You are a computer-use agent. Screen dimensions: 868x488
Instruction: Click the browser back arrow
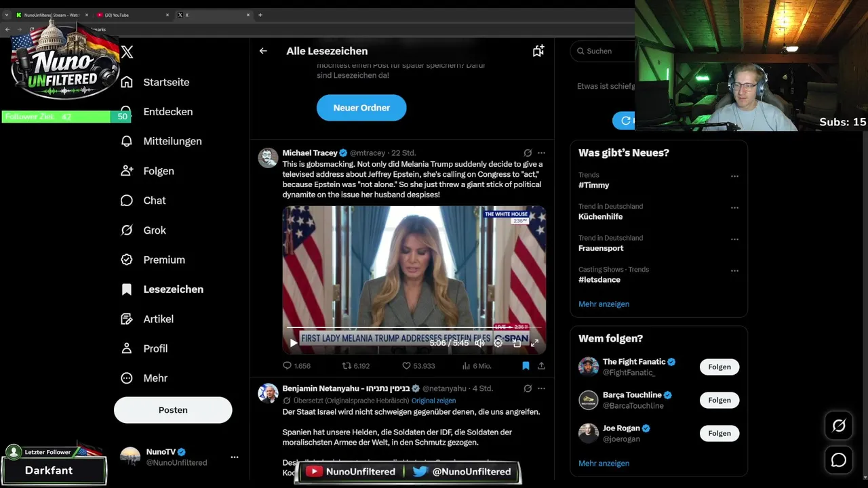pos(7,29)
